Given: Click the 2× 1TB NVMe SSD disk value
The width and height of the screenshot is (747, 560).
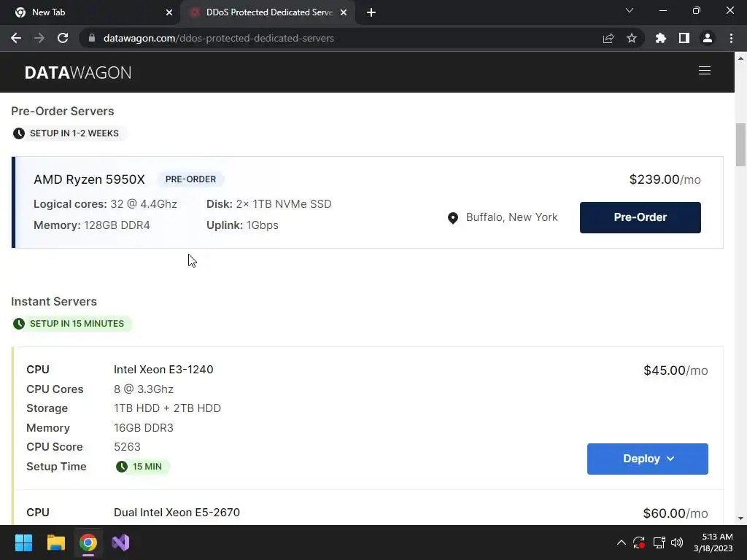Looking at the screenshot, I should pos(284,204).
